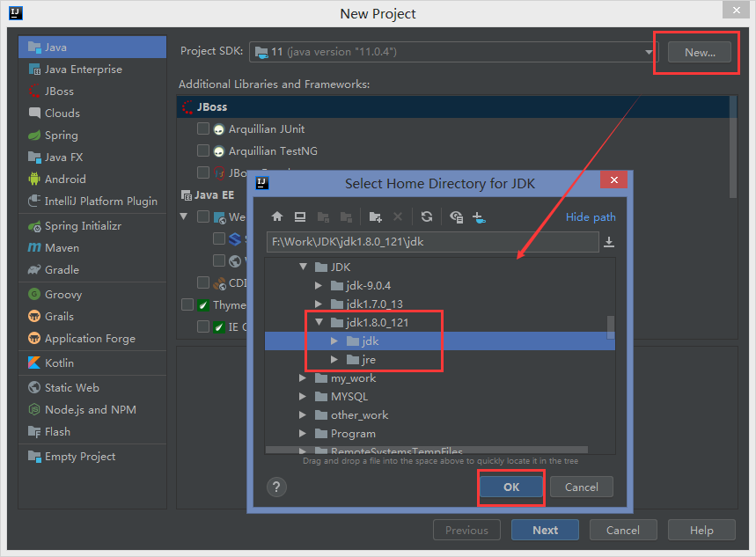The height and width of the screenshot is (557, 756).
Task: Uncheck the Thymeleaf framework
Action: 187,304
